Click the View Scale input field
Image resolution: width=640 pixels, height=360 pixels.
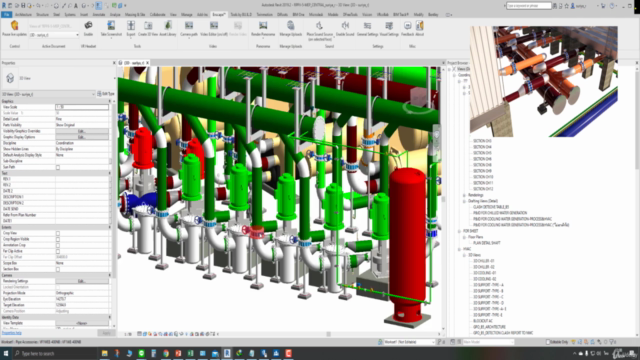[82, 107]
